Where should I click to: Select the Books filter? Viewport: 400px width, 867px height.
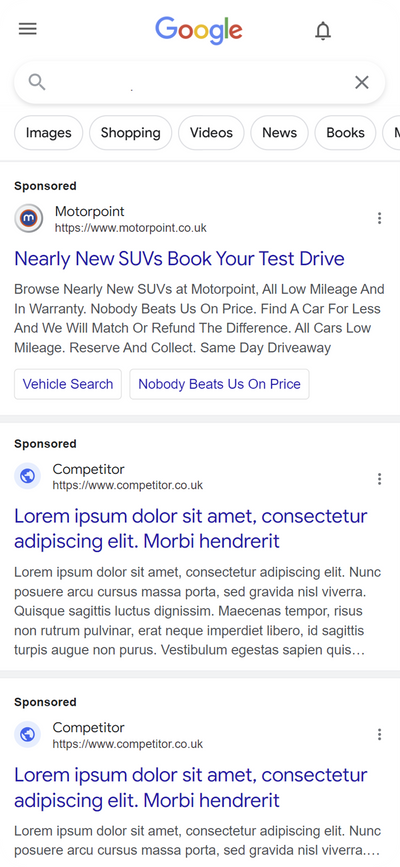[345, 133]
